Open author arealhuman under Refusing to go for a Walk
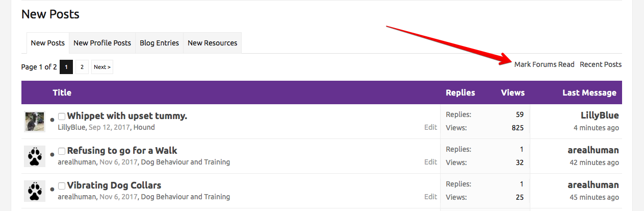 coord(77,162)
